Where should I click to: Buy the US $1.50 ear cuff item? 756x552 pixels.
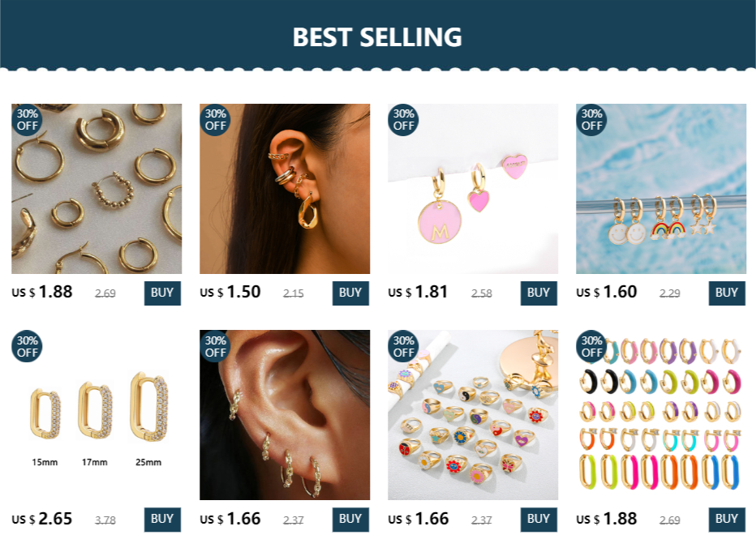(350, 293)
